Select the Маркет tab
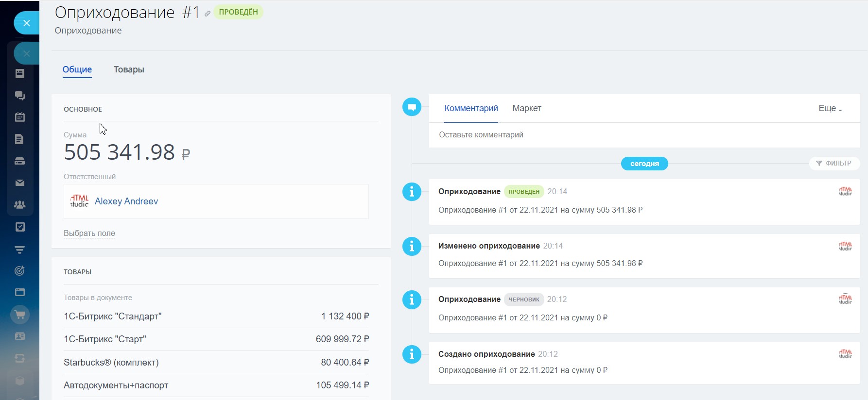868x400 pixels. pyautogui.click(x=526, y=108)
